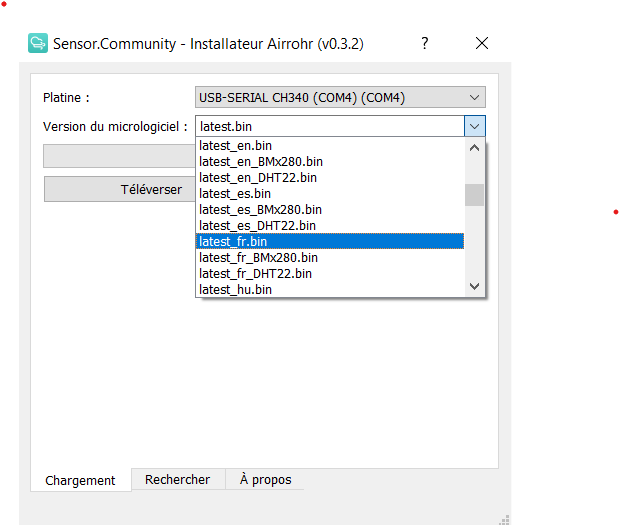
Task: Select latest_hu.bin firmware option
Action: pos(330,289)
